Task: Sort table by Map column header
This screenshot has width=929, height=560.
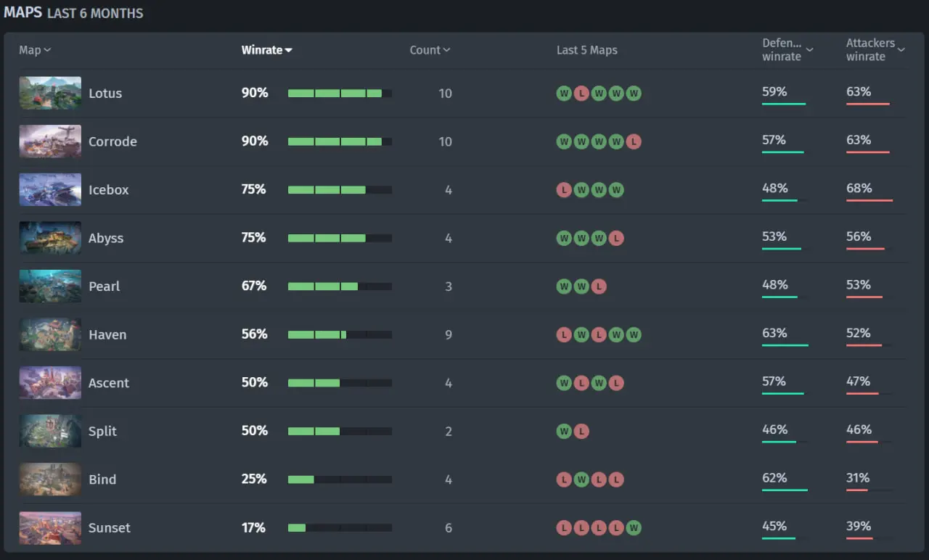Action: tap(34, 50)
